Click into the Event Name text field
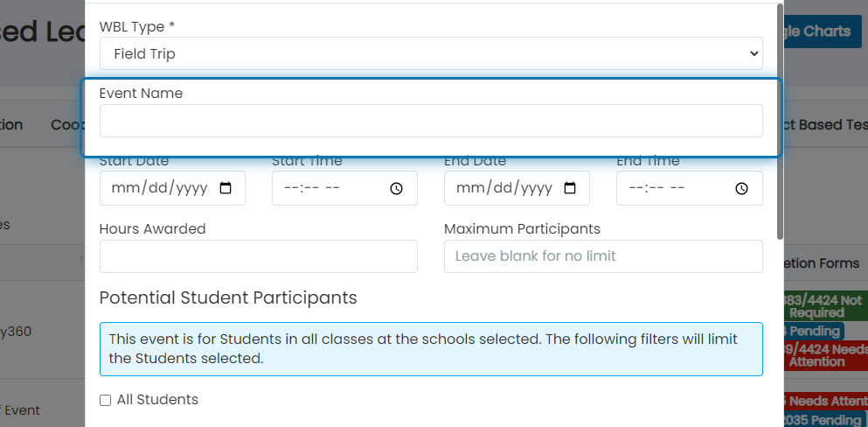This screenshot has width=868, height=427. pyautogui.click(x=431, y=121)
